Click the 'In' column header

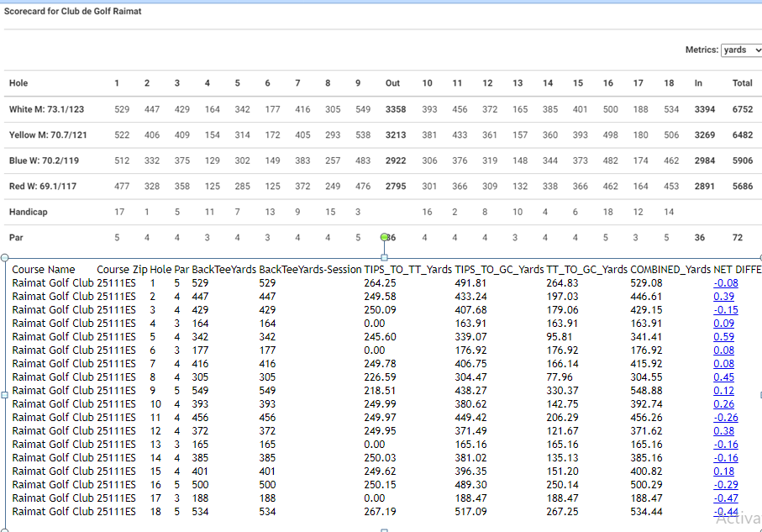click(x=698, y=83)
